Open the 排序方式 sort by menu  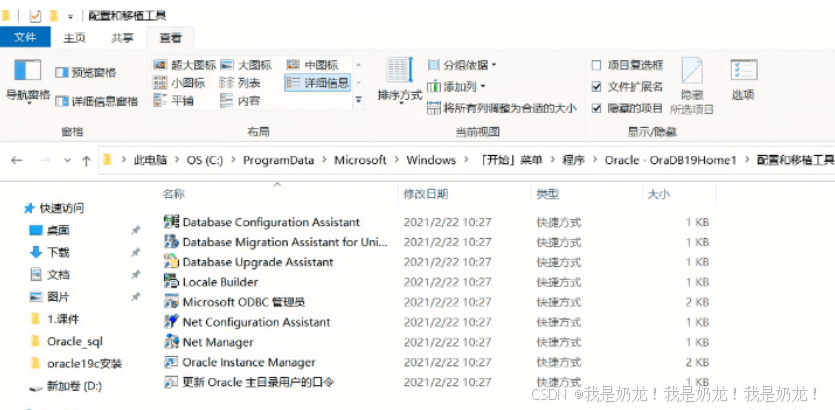tap(399, 81)
